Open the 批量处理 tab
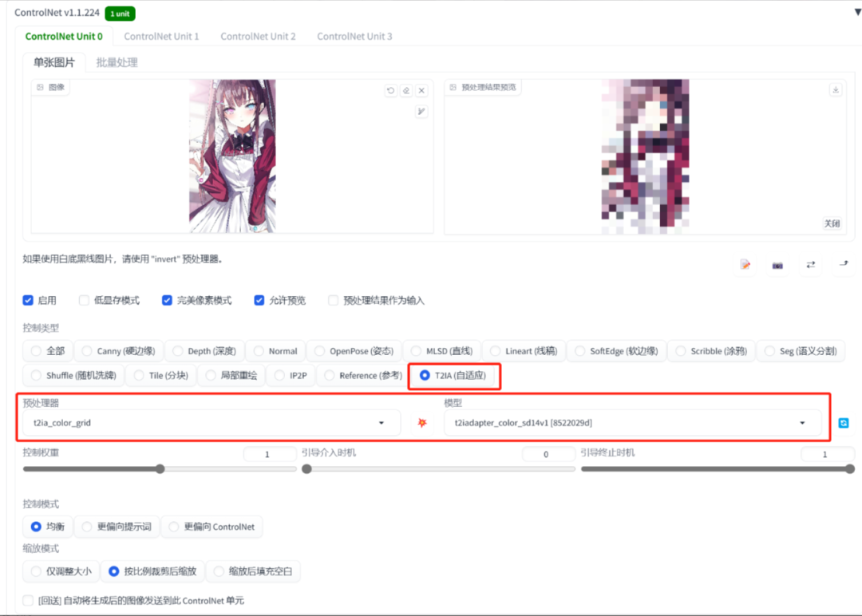The height and width of the screenshot is (616, 862). [118, 61]
